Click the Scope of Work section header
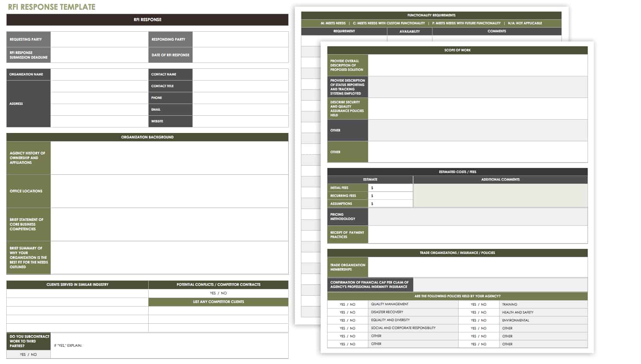This screenshot has height=364, width=641. coord(457,50)
